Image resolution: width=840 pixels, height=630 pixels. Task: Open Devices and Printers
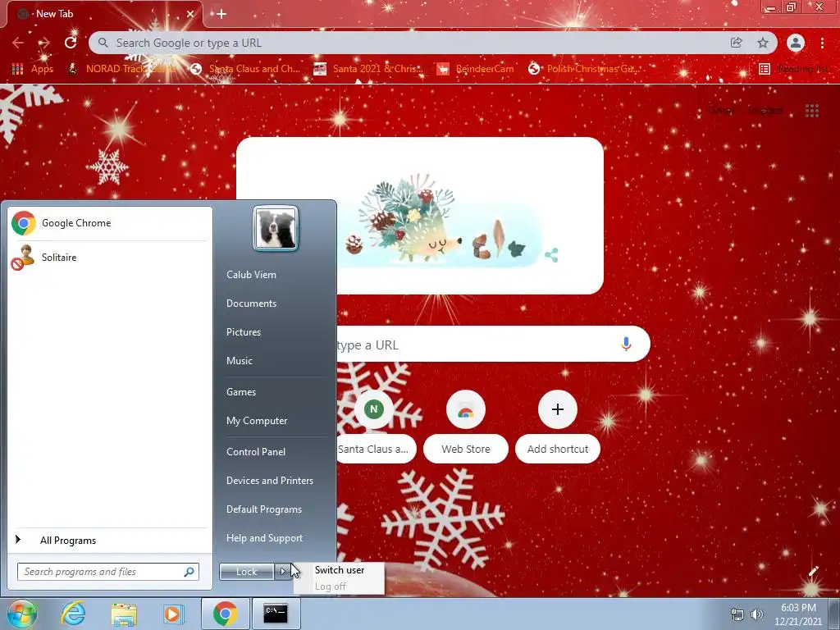(269, 481)
